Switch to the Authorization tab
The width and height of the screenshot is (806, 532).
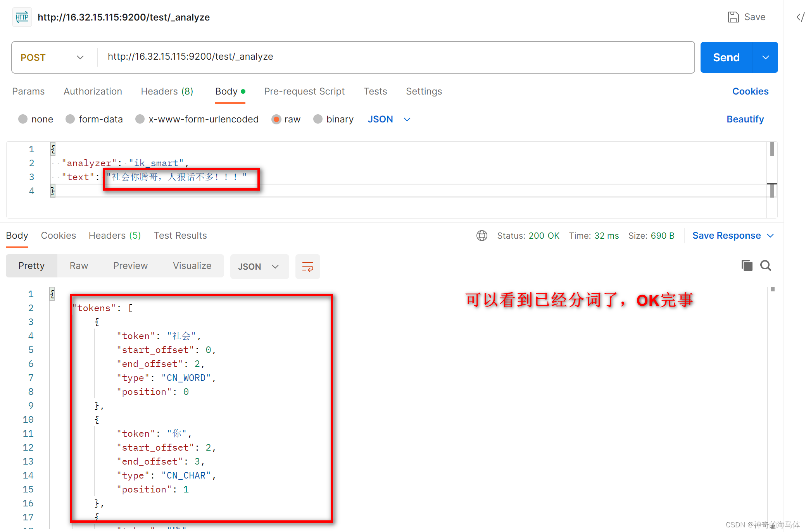(x=93, y=91)
